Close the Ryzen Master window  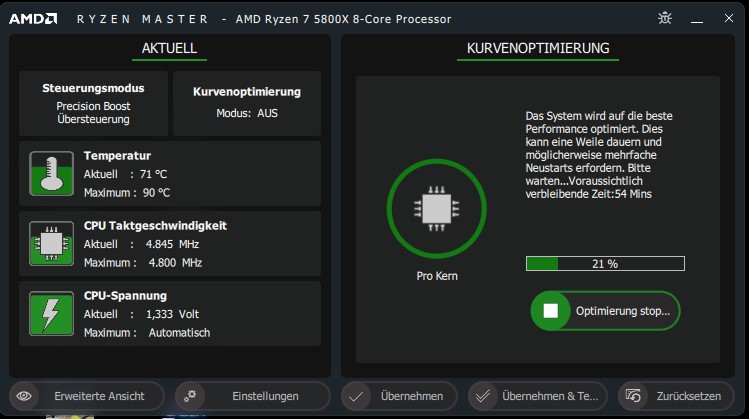[x=728, y=18]
